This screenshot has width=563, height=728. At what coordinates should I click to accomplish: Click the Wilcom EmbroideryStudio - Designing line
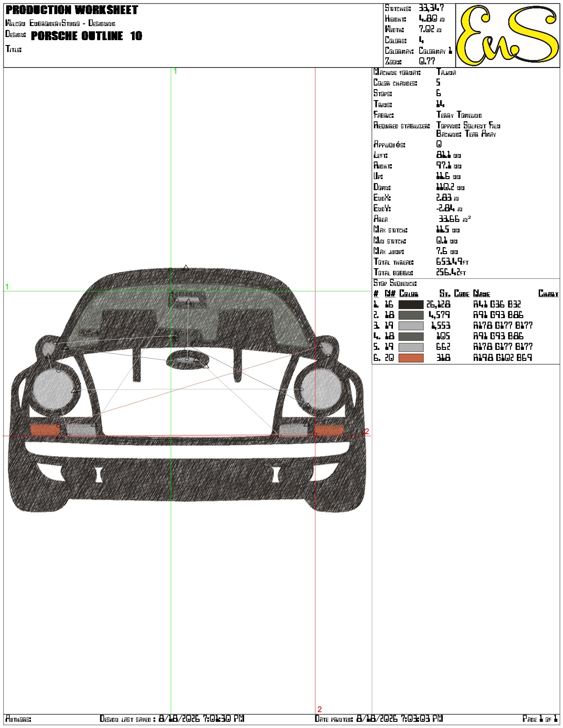click(60, 23)
